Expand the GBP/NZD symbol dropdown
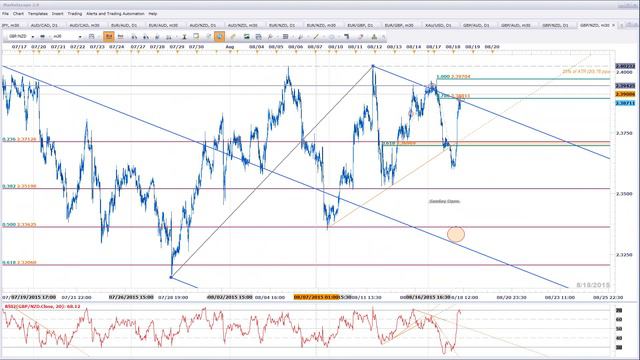The height and width of the screenshot is (360, 640). [x=33, y=37]
